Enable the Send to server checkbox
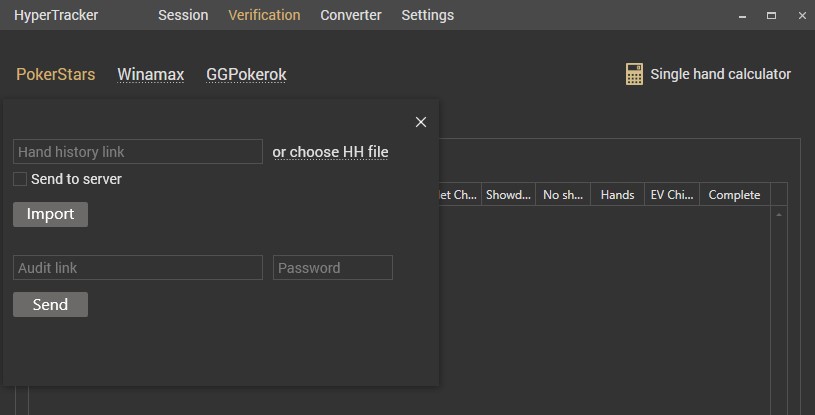 pyautogui.click(x=20, y=179)
